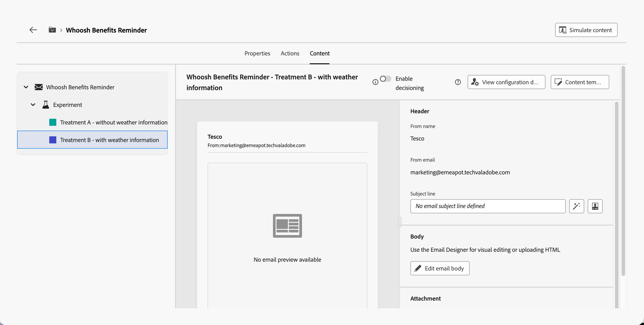Click the outer page scrollbar
Image resolution: width=644 pixels, height=325 pixels.
(623, 171)
